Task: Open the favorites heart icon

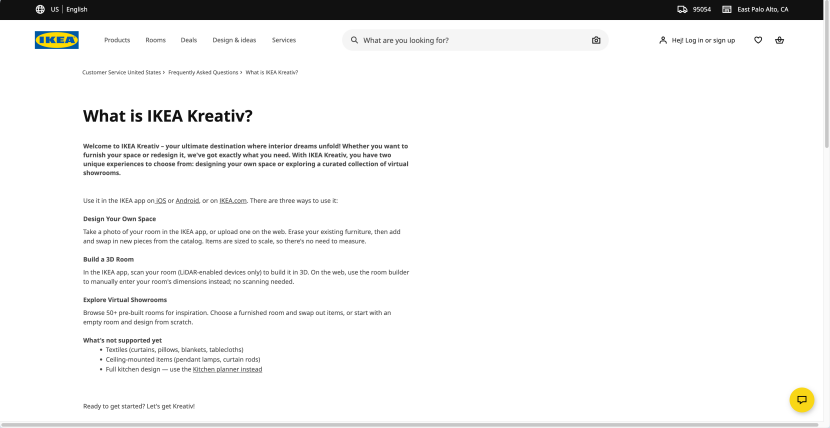Action: [x=758, y=40]
